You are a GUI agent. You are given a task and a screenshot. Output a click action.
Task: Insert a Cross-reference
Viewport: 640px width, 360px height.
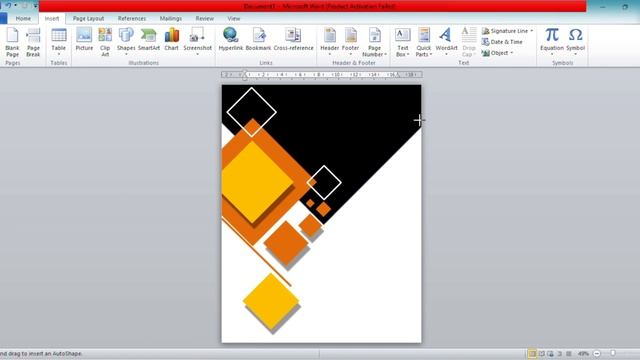coord(293,40)
